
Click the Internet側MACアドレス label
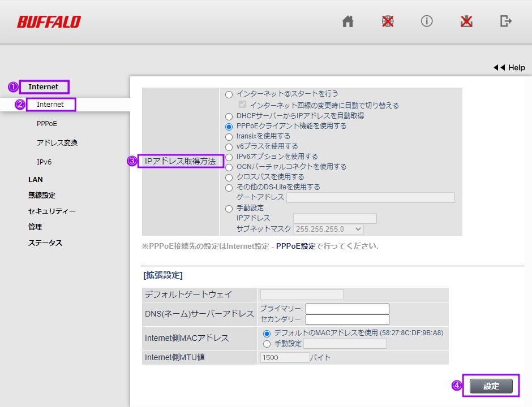187,338
